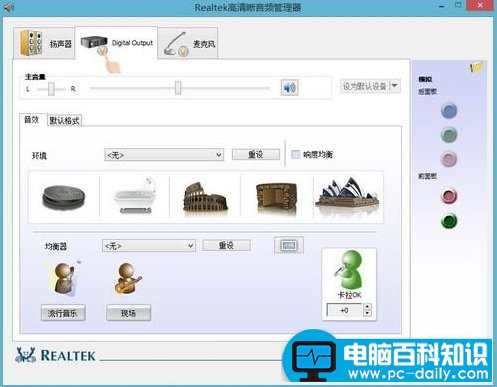The height and width of the screenshot is (387, 497).
Task: Adjust the L/R balance slider handle
Action: point(51,89)
